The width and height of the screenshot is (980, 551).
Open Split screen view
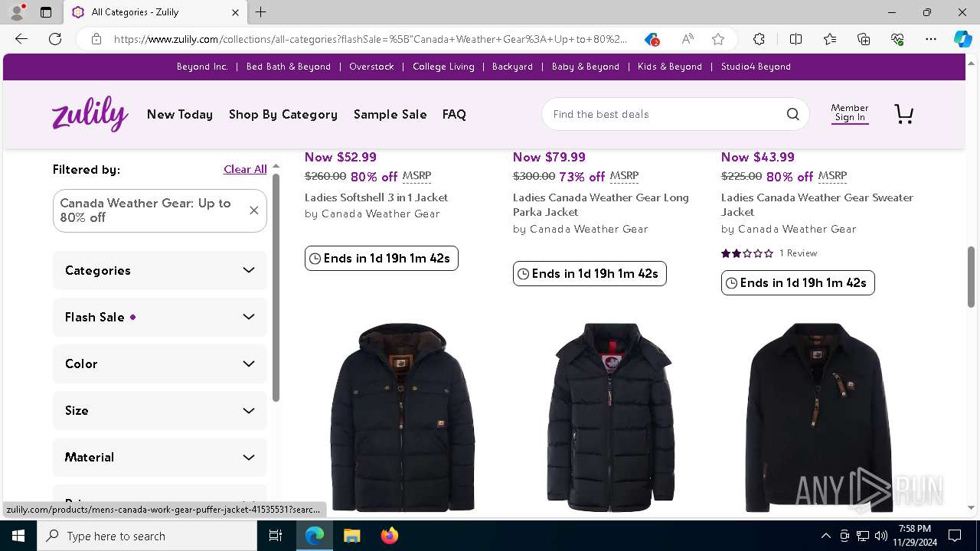795,39
